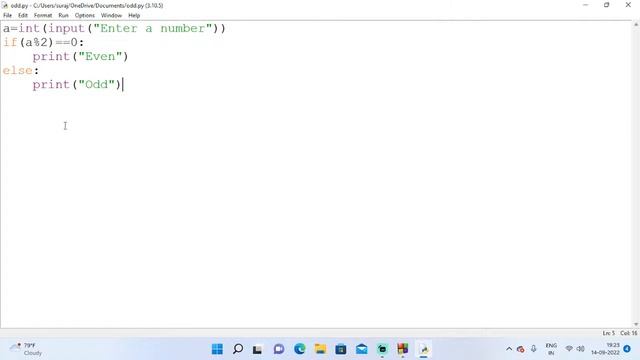The width and height of the screenshot is (640, 360).
Task: Open File Explorer from taskbar
Action: coord(320,349)
